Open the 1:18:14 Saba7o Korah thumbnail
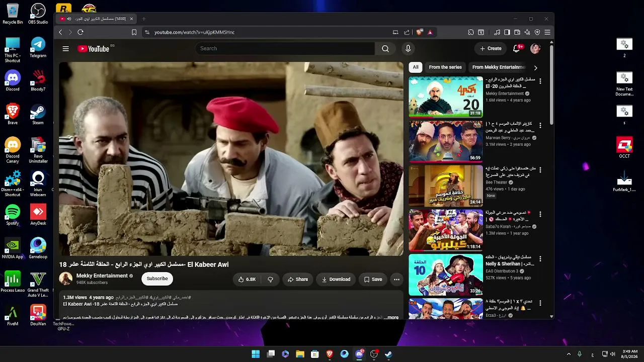 [x=446, y=230]
